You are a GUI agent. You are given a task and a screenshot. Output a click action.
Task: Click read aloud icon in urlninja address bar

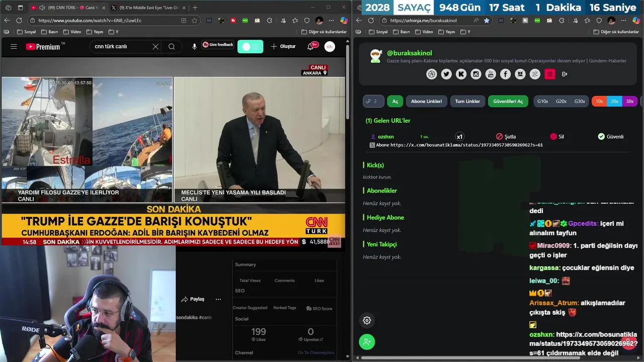476,20
